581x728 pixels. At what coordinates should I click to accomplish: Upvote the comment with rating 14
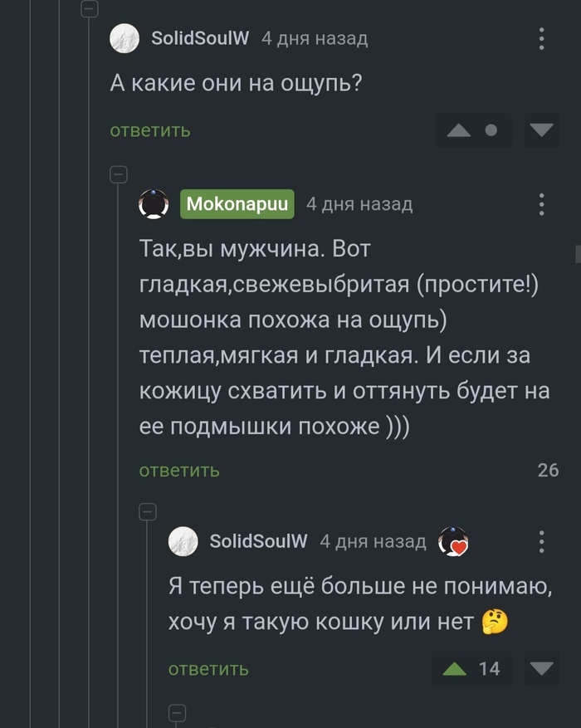pyautogui.click(x=454, y=668)
